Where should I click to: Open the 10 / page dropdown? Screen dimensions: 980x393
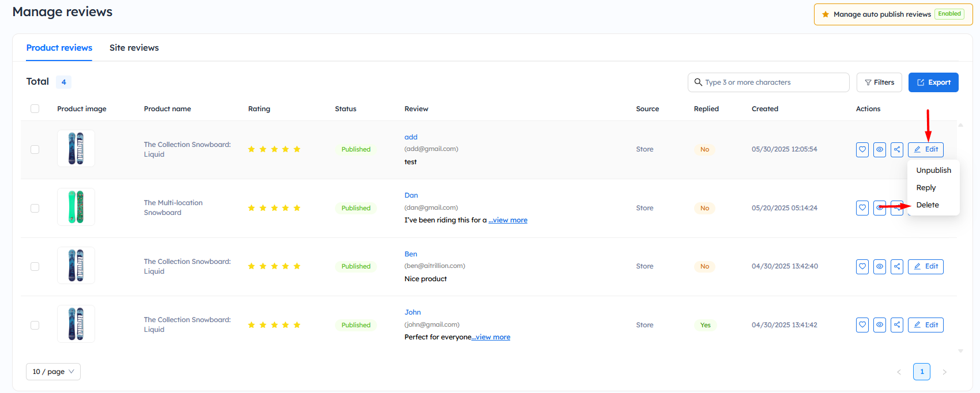pos(53,372)
